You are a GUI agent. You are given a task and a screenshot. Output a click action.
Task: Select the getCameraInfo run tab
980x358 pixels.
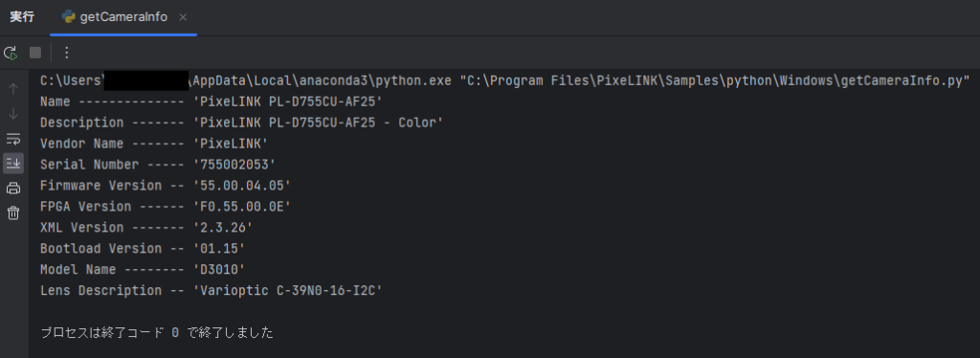(x=115, y=17)
